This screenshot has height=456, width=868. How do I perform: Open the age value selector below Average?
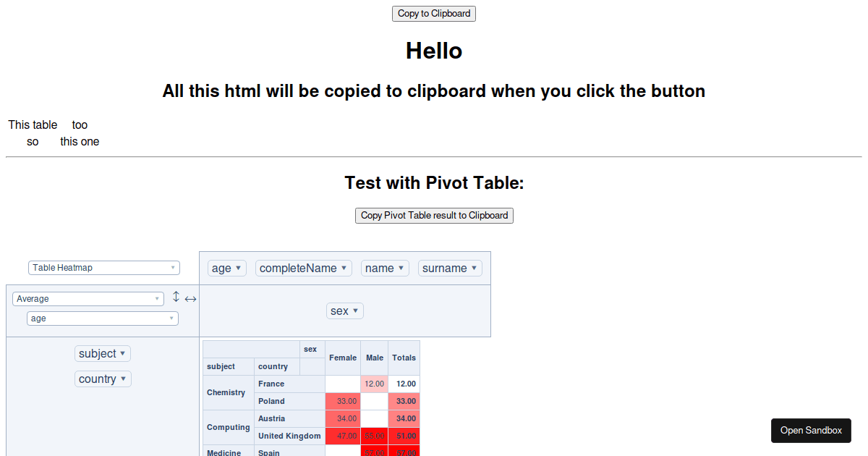pos(102,318)
